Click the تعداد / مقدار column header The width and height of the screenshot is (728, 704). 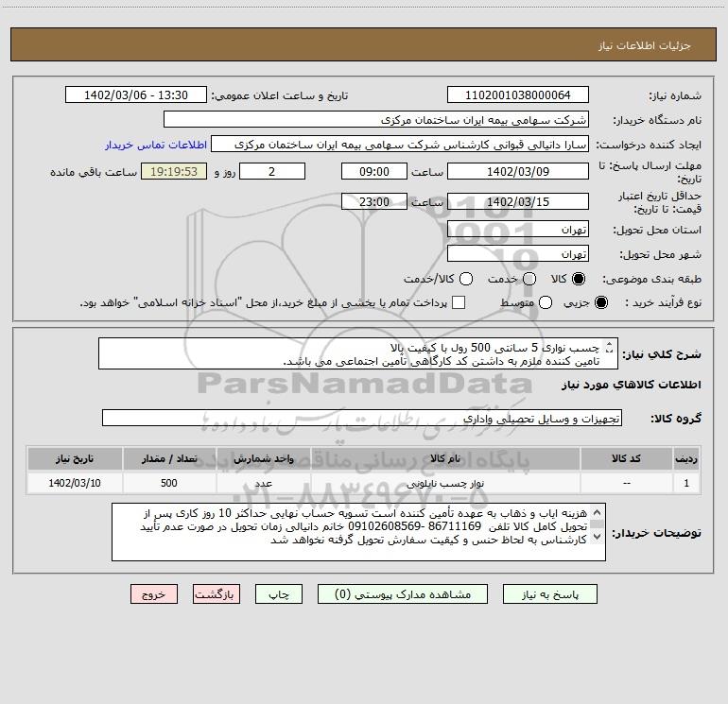tap(169, 458)
